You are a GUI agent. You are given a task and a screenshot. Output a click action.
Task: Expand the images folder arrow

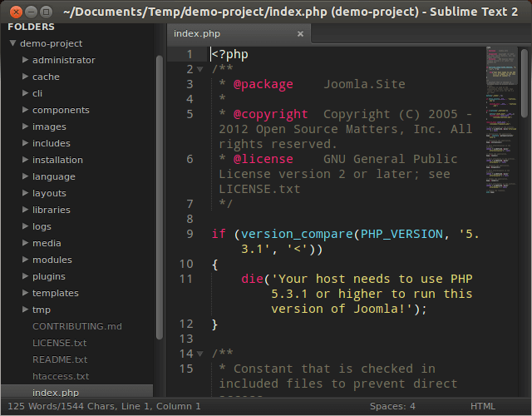point(25,126)
